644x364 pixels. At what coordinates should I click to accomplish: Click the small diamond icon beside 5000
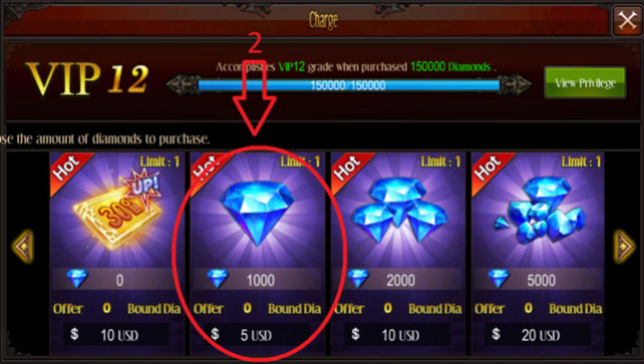pos(498,279)
